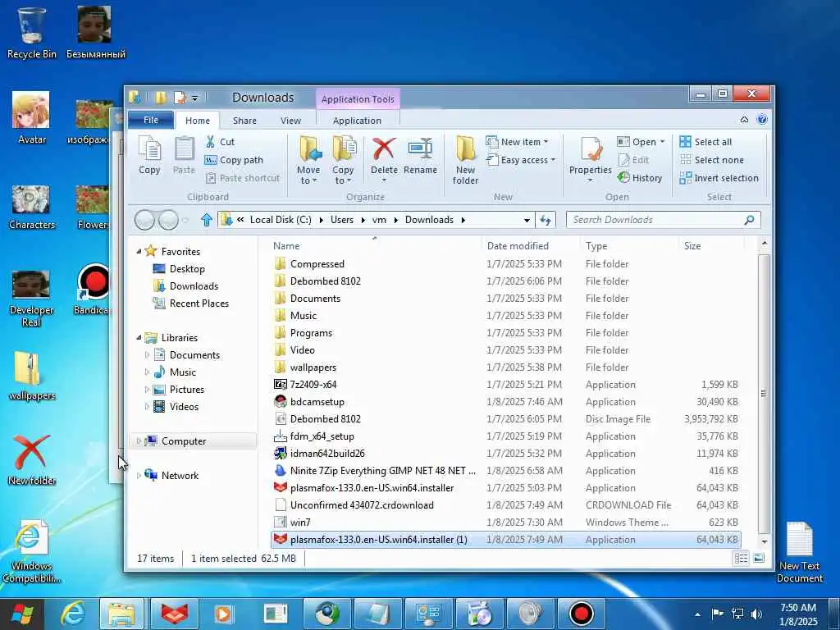
Task: Create a New folder from ribbon
Action: click(465, 160)
